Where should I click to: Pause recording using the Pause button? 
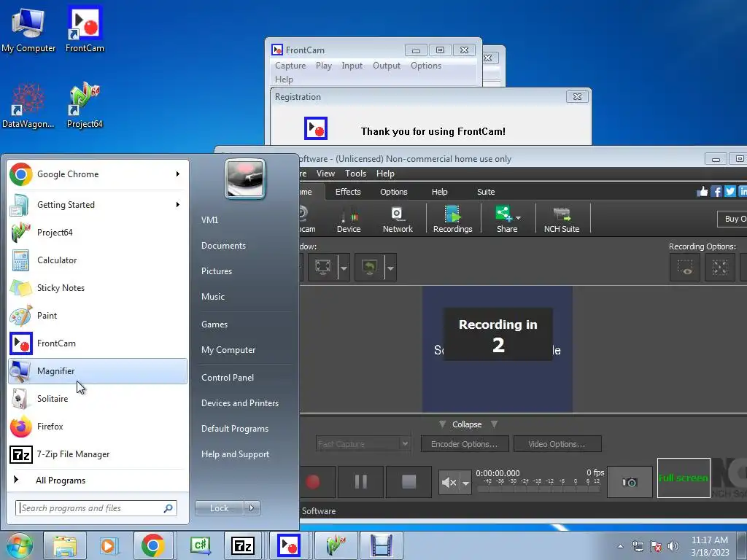coord(360,482)
